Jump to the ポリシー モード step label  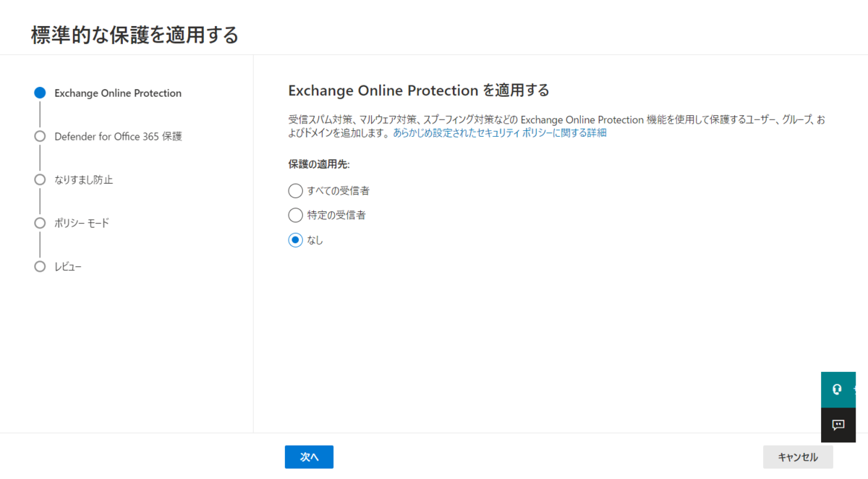(x=82, y=223)
